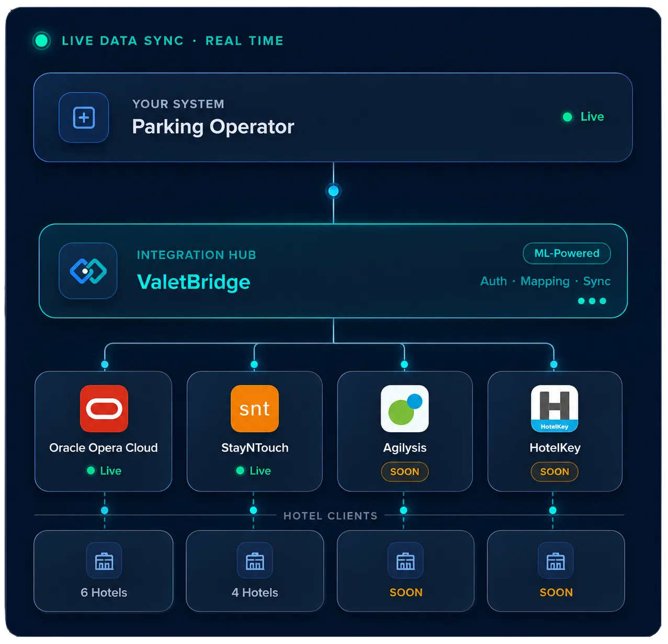Click the StayNTouch orange snt logo
This screenshot has width=668, height=644.
click(255, 409)
